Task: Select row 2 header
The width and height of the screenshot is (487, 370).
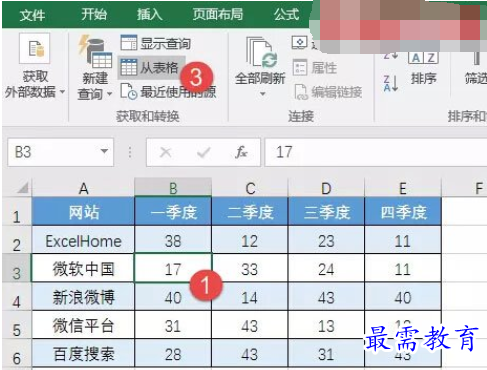Action: click(17, 240)
